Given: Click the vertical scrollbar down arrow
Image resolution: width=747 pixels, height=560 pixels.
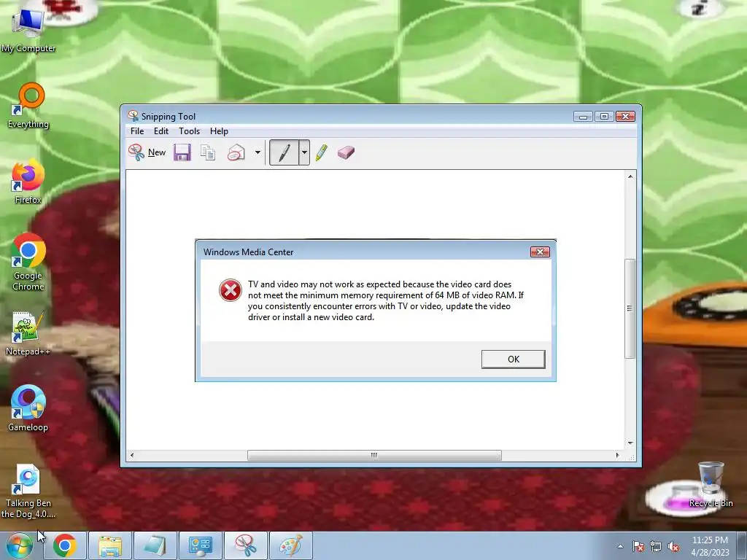Looking at the screenshot, I should coord(630,443).
